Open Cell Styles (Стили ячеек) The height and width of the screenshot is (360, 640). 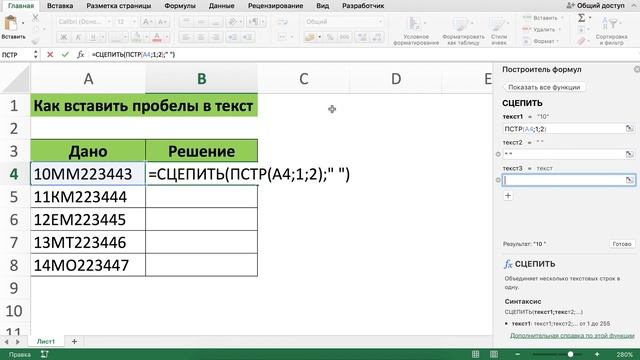coord(499,31)
